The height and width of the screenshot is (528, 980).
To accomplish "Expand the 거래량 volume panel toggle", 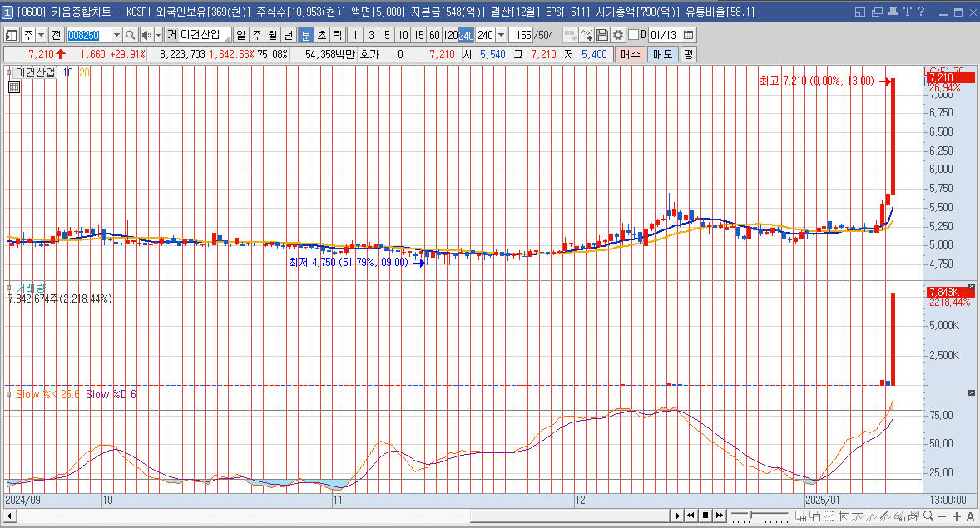I will [9, 288].
